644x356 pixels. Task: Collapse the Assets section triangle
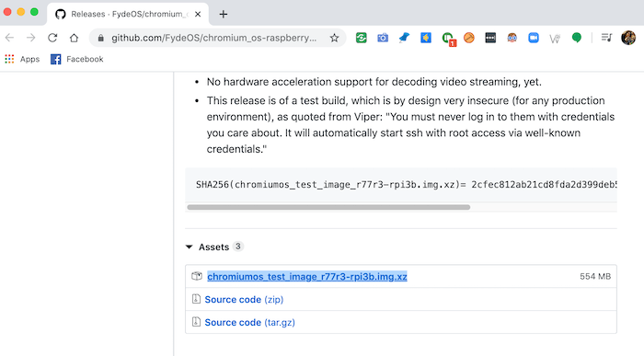(189, 247)
